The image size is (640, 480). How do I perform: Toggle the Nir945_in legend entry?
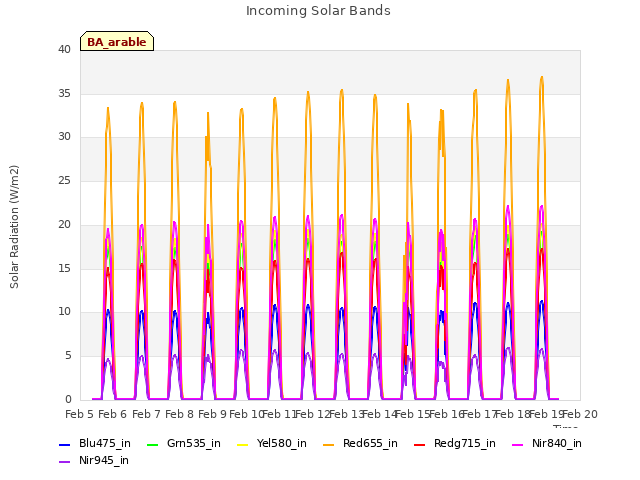(x=94, y=460)
